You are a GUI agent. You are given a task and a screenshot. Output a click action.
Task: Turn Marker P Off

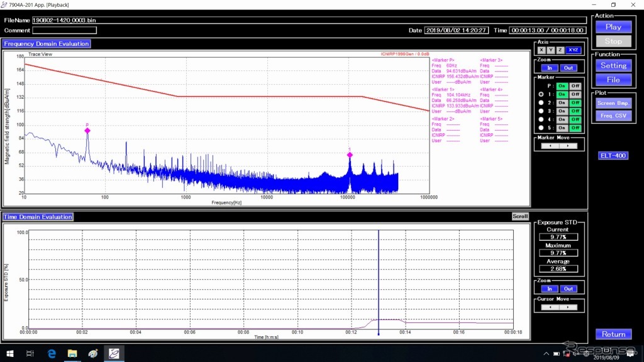[575, 85]
